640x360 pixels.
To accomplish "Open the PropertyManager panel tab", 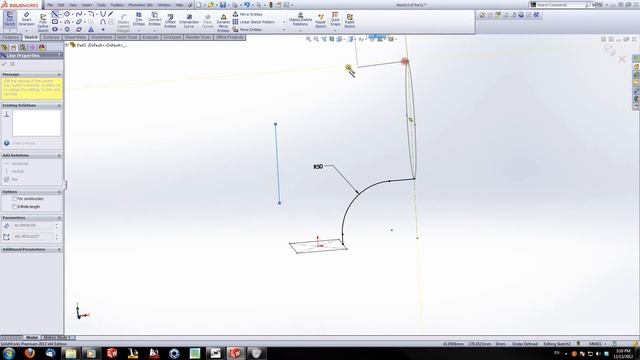I will (14, 47).
